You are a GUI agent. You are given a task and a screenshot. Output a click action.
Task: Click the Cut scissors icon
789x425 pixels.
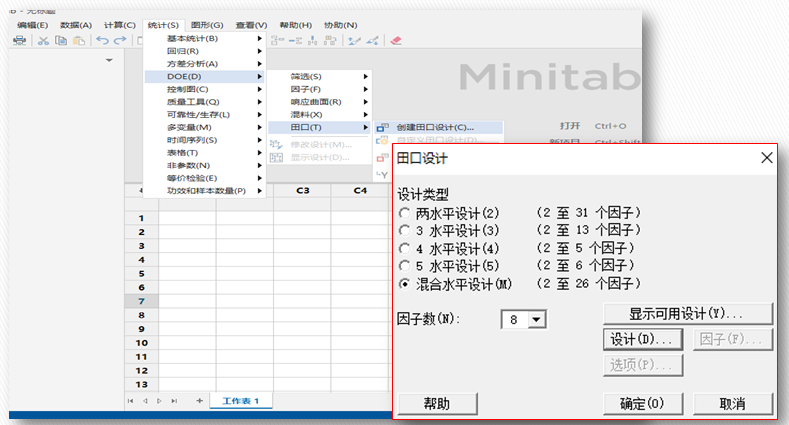44,41
